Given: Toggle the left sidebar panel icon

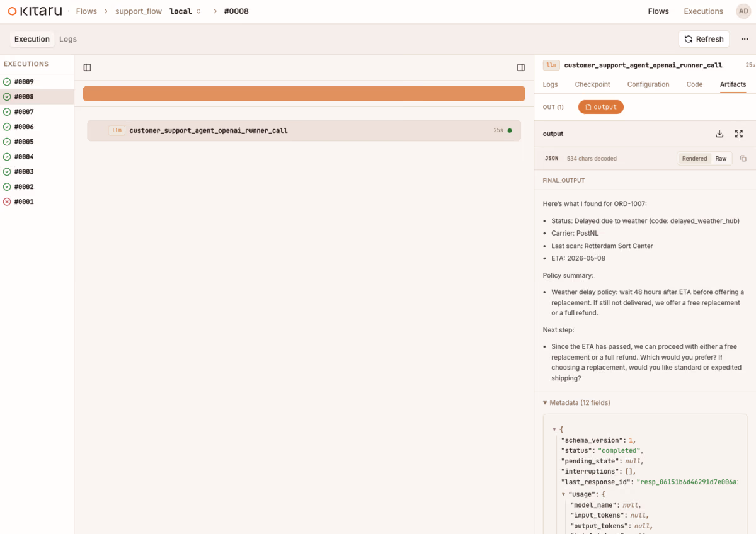Looking at the screenshot, I should pos(88,67).
